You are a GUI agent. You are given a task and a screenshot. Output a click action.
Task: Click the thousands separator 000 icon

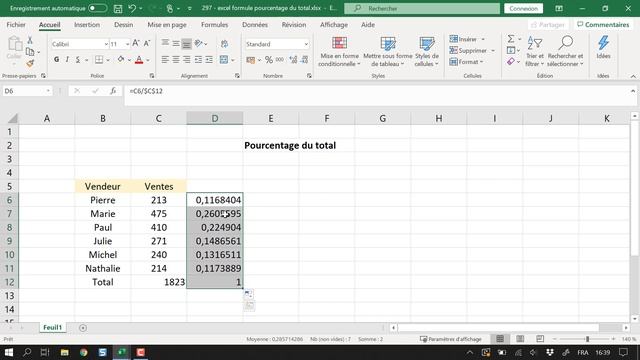280,60
